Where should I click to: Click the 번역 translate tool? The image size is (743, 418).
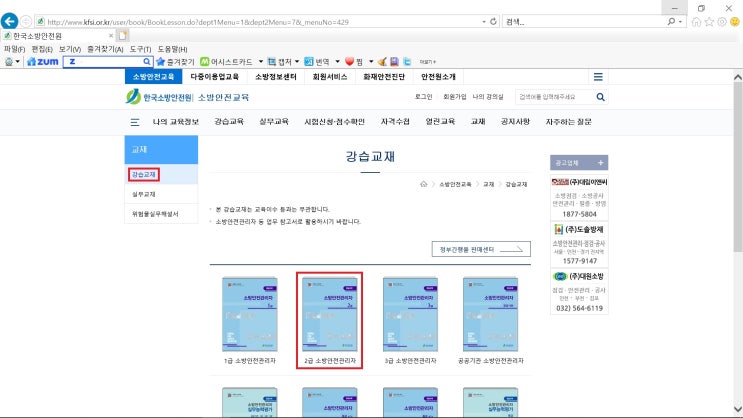click(317, 62)
